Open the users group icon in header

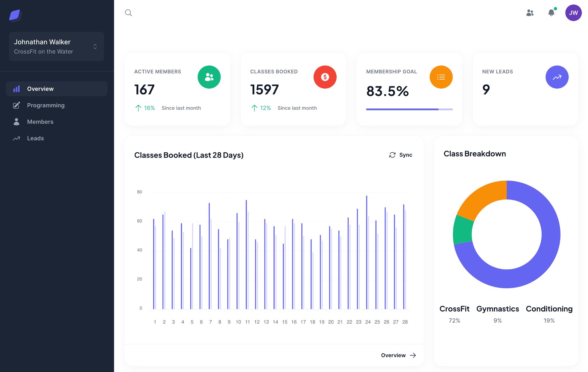[530, 13]
